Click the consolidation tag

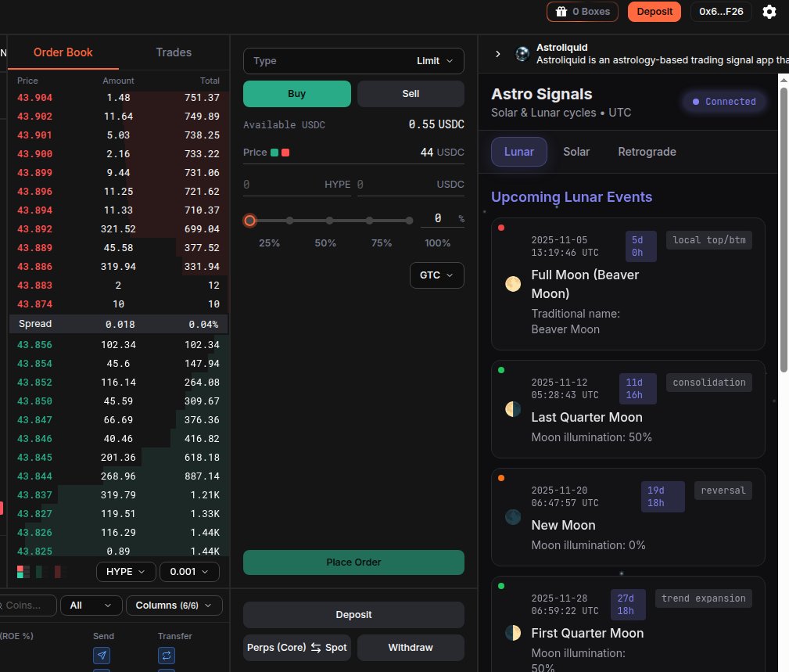pos(709,383)
